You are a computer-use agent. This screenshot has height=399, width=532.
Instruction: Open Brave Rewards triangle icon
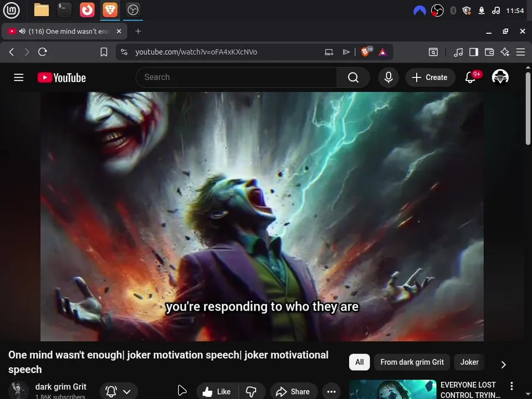click(383, 52)
